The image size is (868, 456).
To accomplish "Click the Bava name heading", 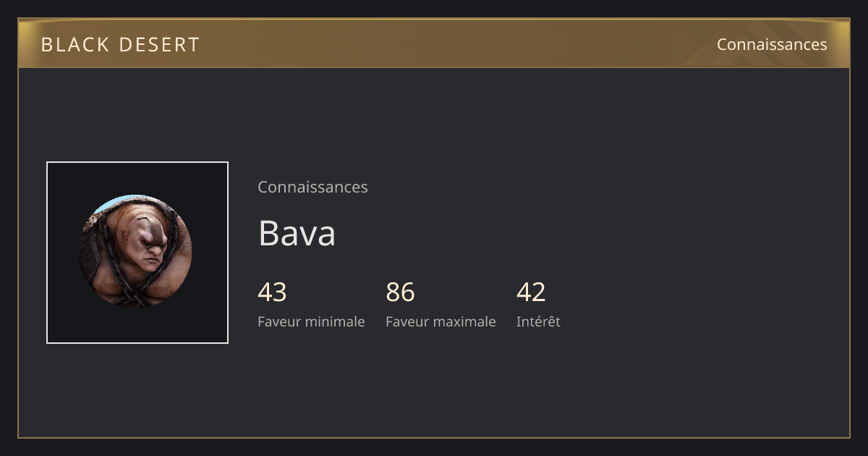I will click(x=297, y=233).
